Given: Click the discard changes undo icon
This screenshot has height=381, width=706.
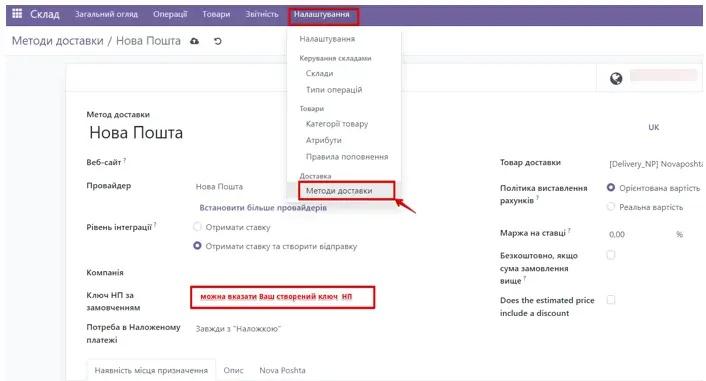Looking at the screenshot, I should coord(217,41).
